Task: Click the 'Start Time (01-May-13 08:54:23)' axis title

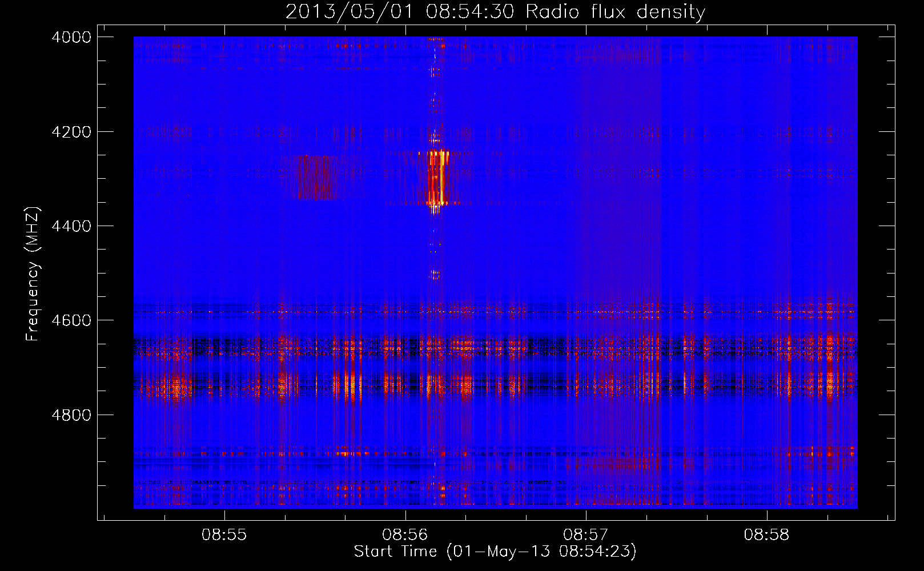Action: click(495, 552)
